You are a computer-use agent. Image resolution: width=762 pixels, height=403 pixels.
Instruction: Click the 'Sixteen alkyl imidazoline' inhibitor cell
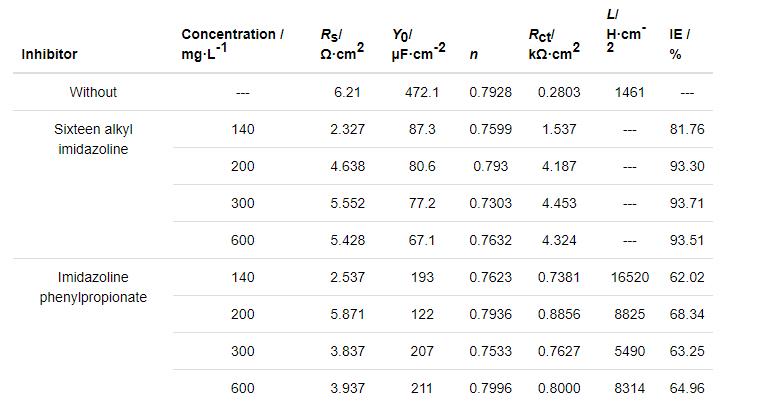tap(93, 139)
